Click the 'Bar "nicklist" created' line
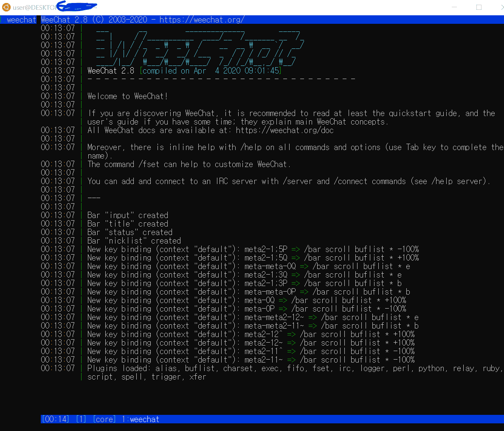504x431 pixels. (134, 241)
